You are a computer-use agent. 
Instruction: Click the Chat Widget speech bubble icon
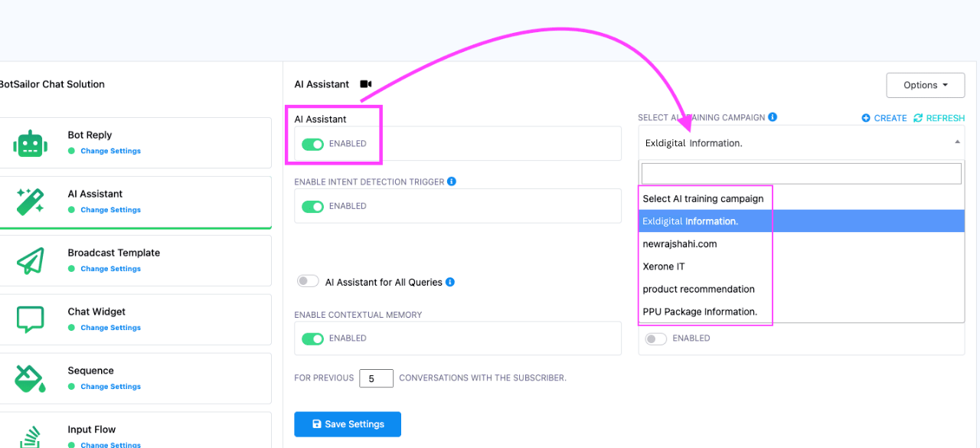coord(31,319)
